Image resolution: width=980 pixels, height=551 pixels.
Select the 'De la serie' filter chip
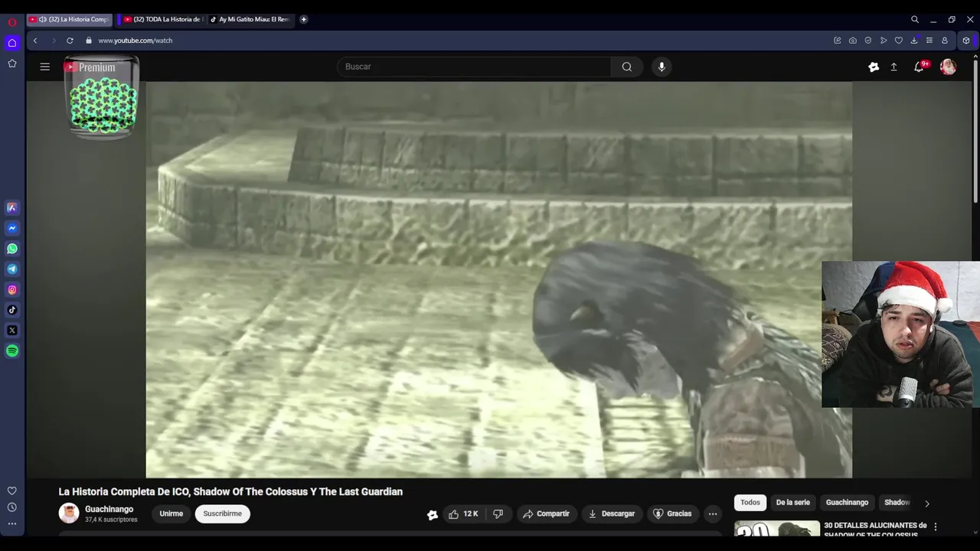792,503
